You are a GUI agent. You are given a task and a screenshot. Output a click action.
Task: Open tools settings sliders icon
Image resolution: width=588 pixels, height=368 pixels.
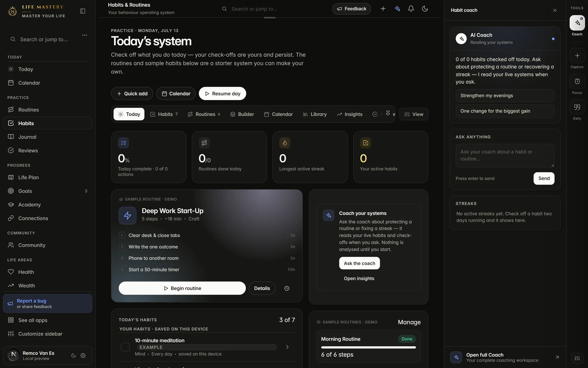[577, 358]
